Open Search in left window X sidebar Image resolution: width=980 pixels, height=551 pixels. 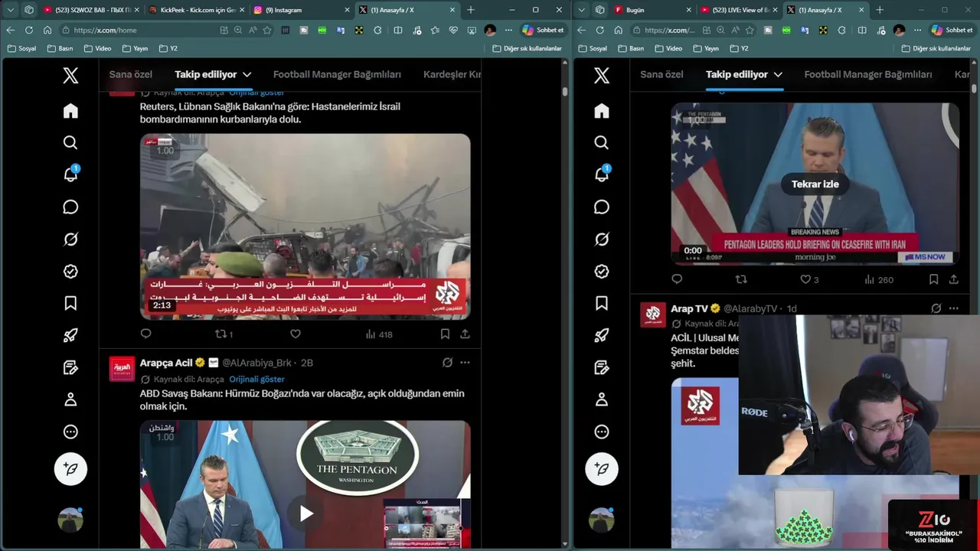tap(70, 143)
